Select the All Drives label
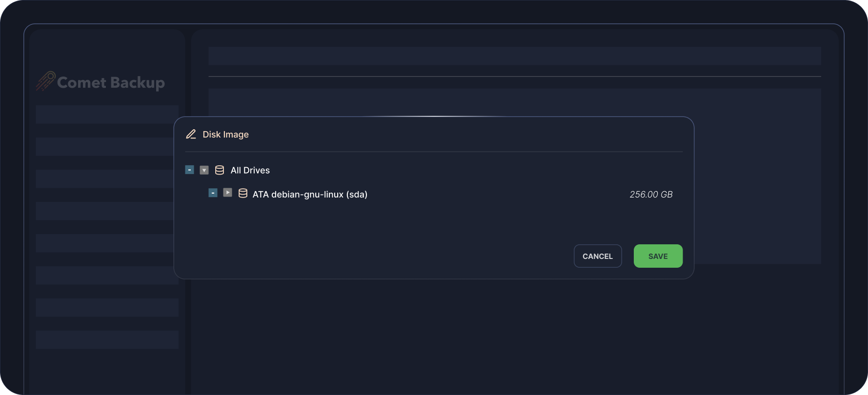The height and width of the screenshot is (395, 868). [x=250, y=170]
